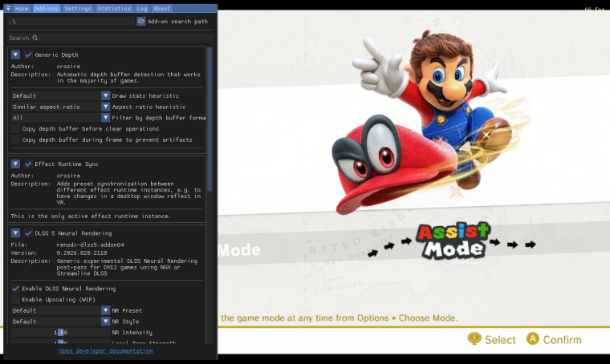Enable Upscaling (WIP) checkbox
The image size is (610, 364).
pyautogui.click(x=15, y=299)
